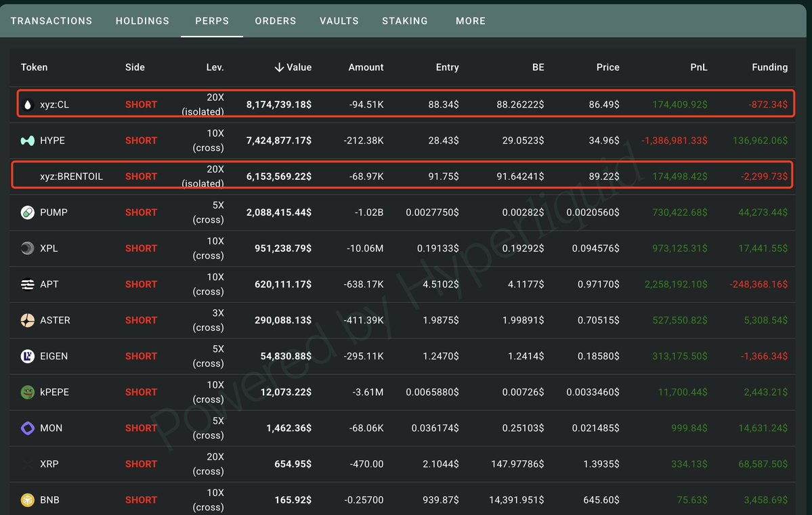The height and width of the screenshot is (515, 812).
Task: Click the PUMP token pill icon
Action: (28, 212)
